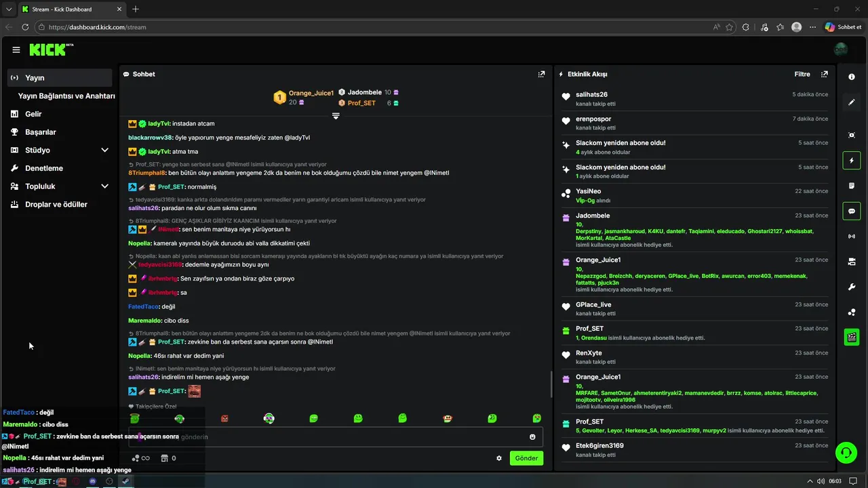
Task: Open the wrench tools icon in right rail
Action: point(852,287)
